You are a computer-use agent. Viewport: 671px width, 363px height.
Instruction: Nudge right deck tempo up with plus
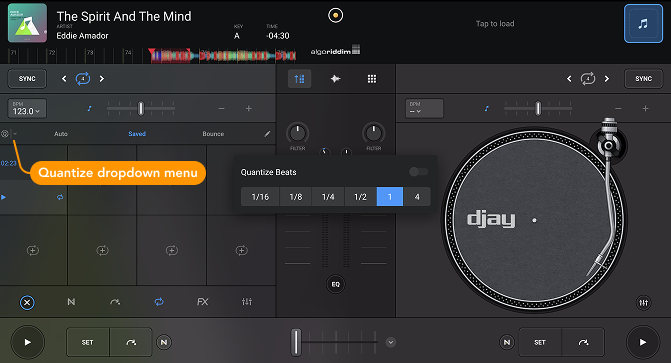[645, 109]
